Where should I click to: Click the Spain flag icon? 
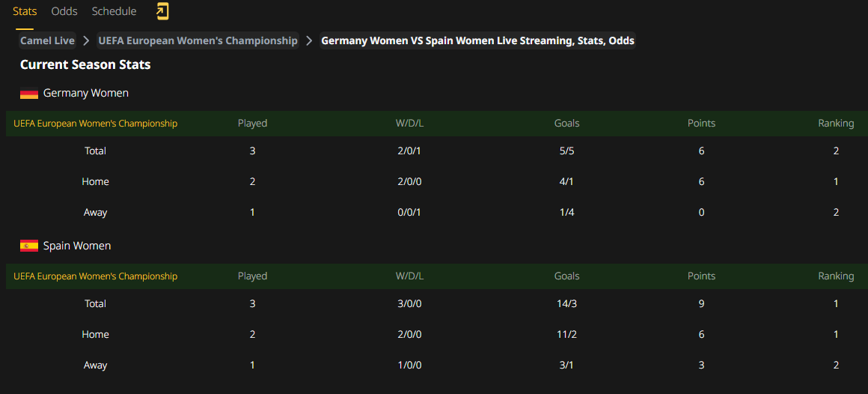pos(28,246)
